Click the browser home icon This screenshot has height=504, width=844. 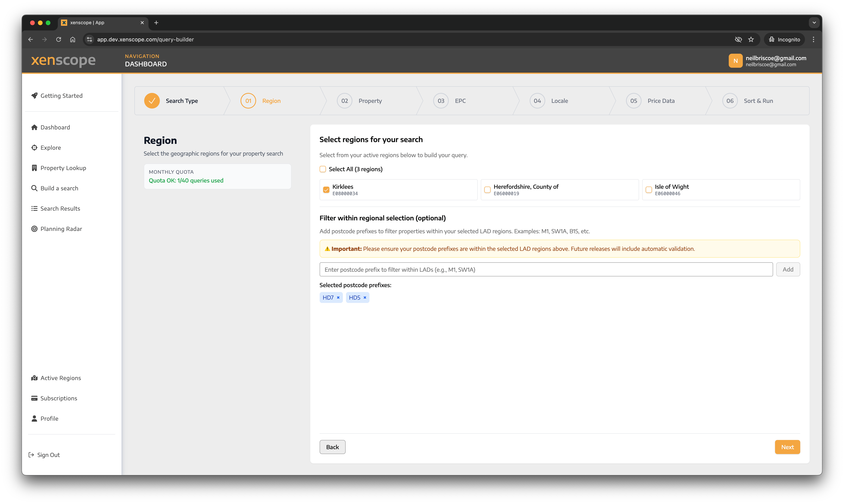(x=73, y=39)
